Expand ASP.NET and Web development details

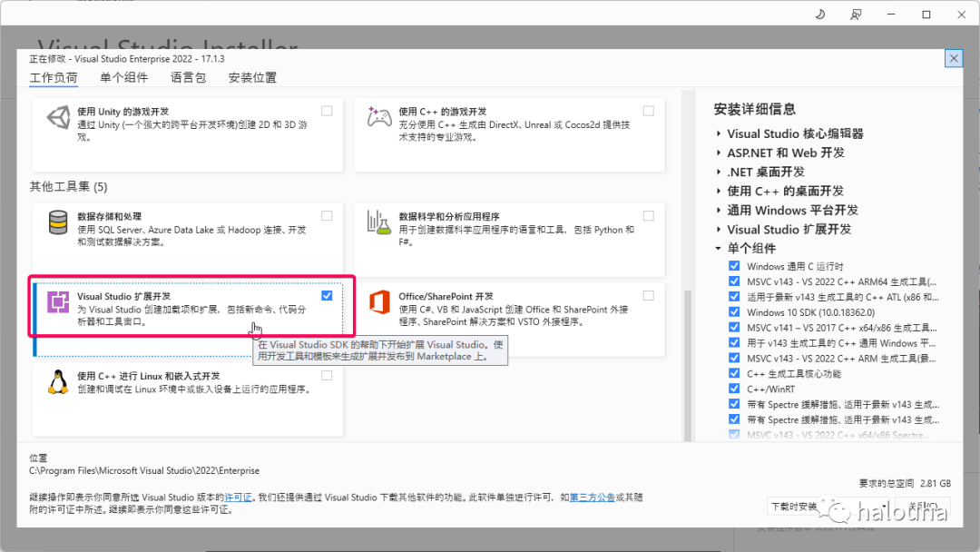point(719,153)
